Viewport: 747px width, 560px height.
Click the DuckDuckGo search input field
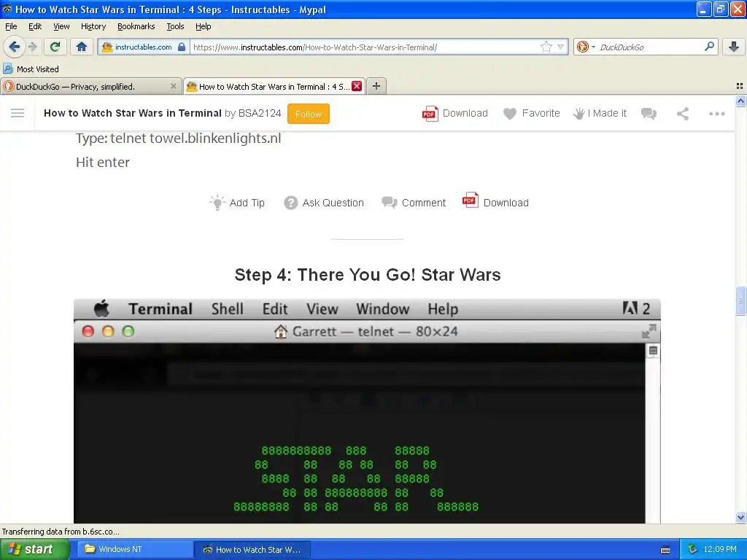(x=650, y=47)
